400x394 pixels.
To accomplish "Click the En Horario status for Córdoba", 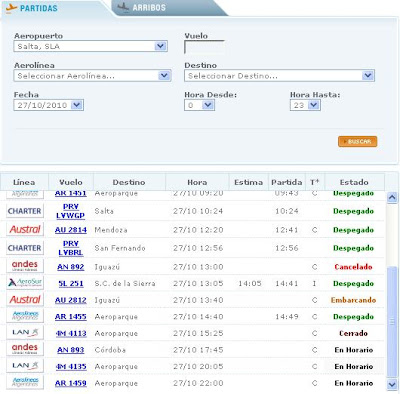I will [353, 350].
